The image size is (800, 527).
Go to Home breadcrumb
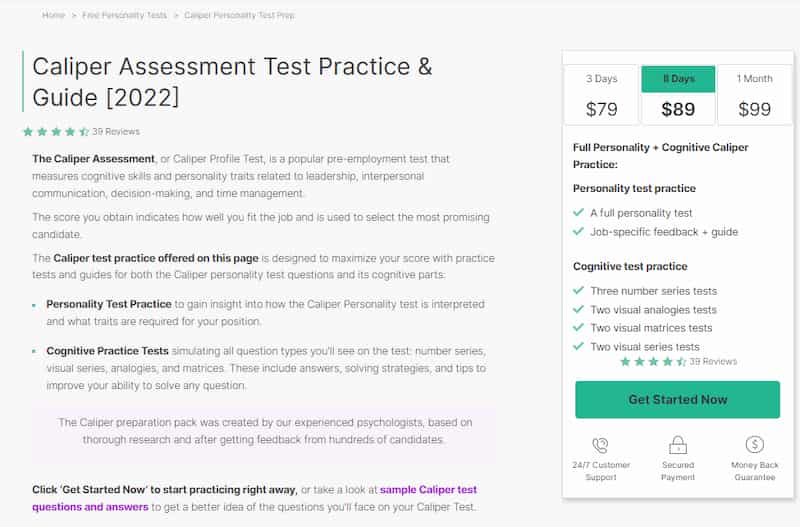point(53,15)
